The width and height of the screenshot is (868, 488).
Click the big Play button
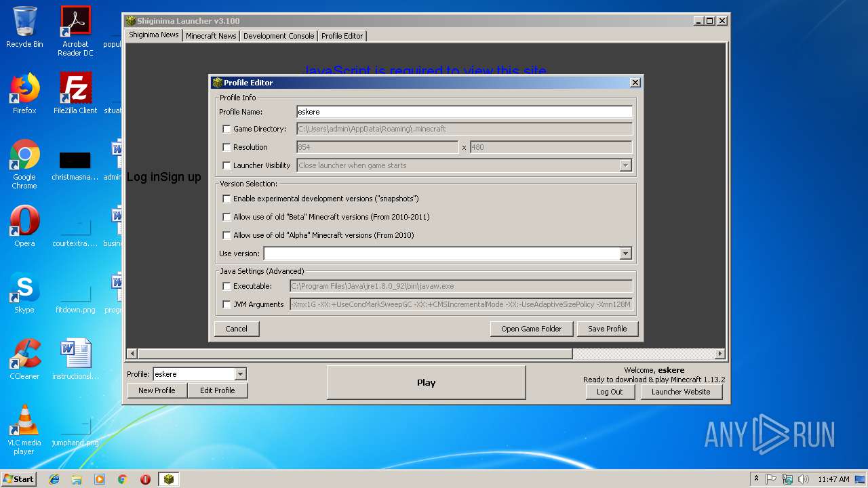(427, 382)
